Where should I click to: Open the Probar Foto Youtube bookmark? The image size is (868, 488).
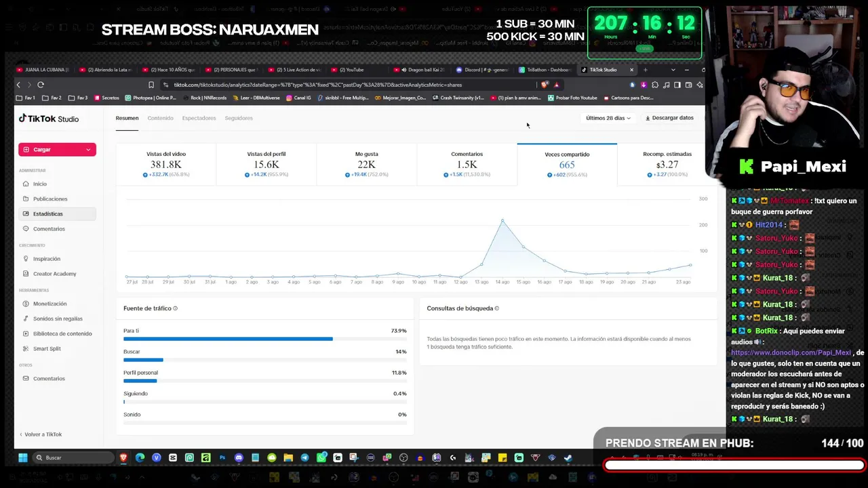(572, 98)
